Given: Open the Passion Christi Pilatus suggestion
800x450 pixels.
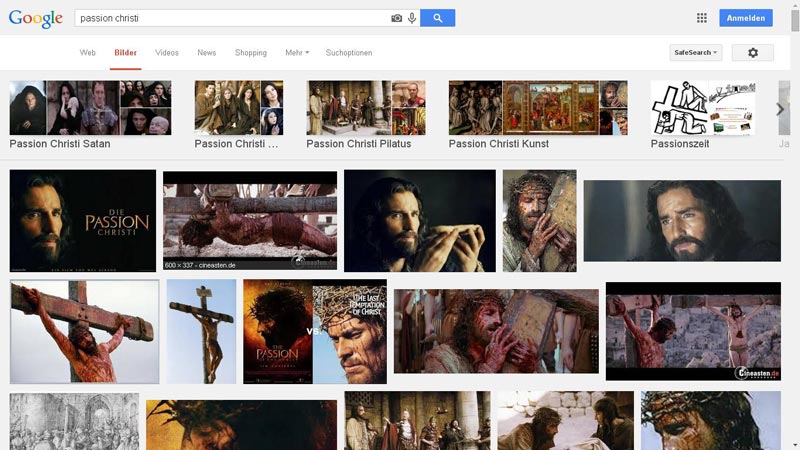Looking at the screenshot, I should point(366,115).
